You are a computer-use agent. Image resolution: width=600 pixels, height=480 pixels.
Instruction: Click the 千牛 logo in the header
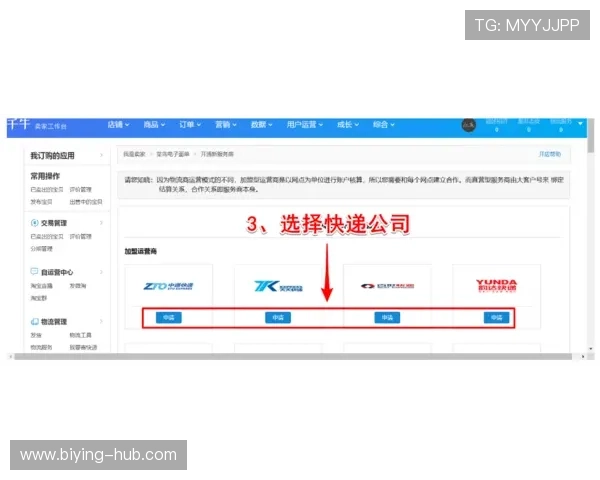[x=18, y=124]
